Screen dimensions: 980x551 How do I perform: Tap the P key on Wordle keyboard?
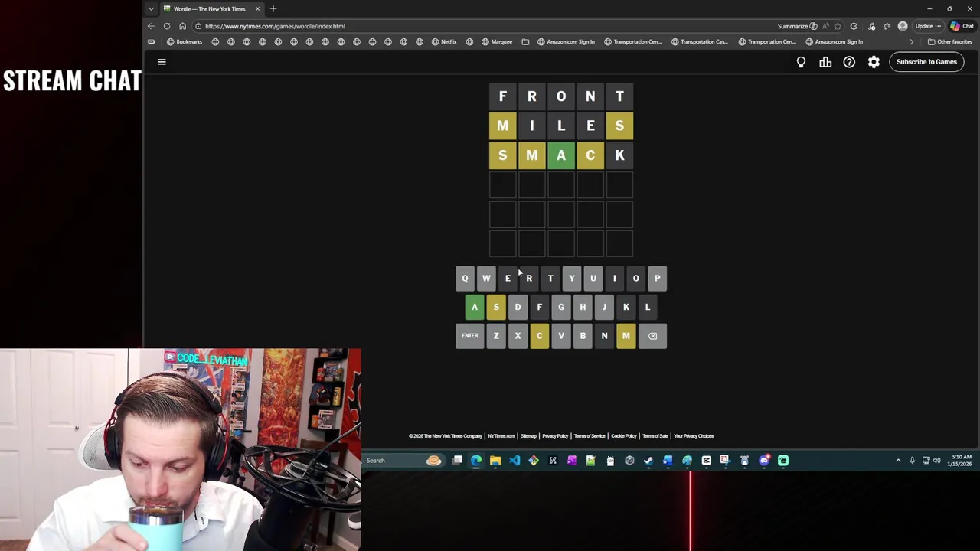click(657, 279)
